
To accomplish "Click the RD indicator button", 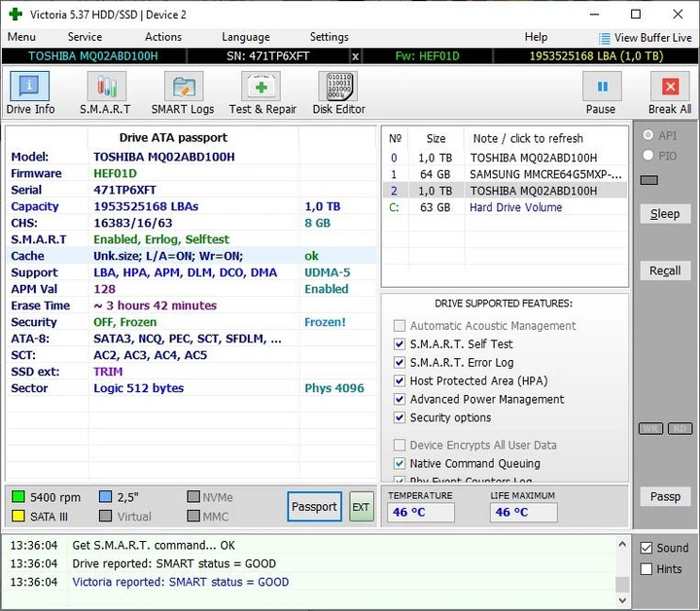I will [680, 428].
